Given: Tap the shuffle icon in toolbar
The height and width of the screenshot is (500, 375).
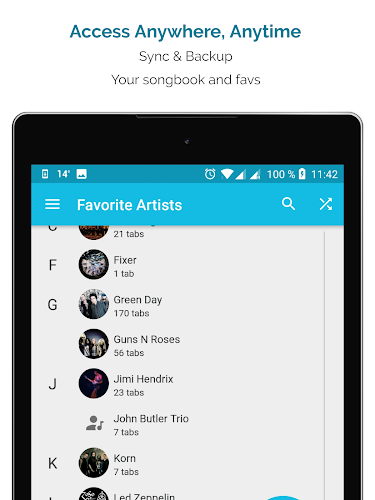Looking at the screenshot, I should tap(326, 204).
